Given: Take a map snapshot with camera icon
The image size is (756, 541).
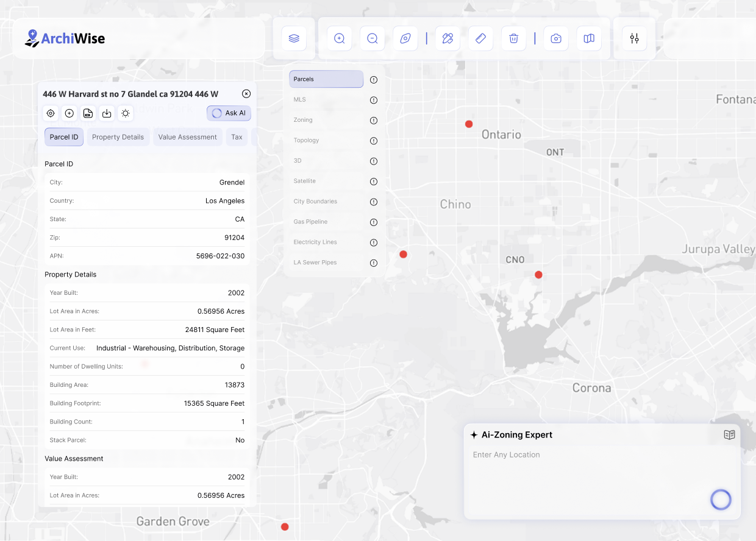Looking at the screenshot, I should [x=556, y=38].
